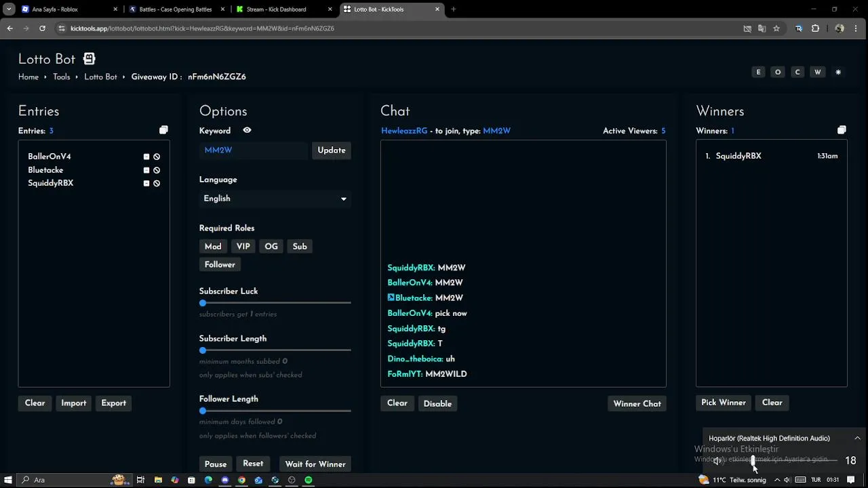The image size is (868, 488).
Task: Toggle the OG required role
Action: click(271, 247)
